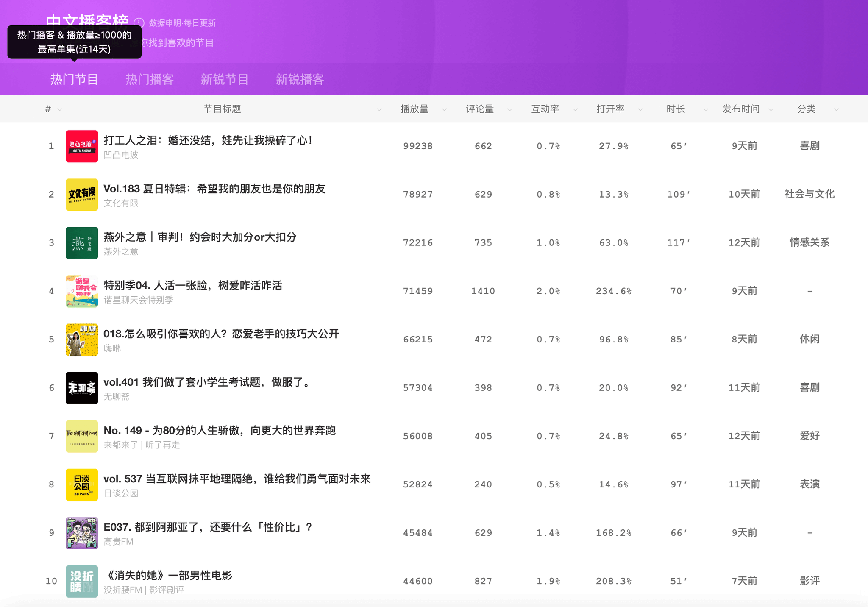Open the 分类 column filter chevron

pyautogui.click(x=836, y=110)
